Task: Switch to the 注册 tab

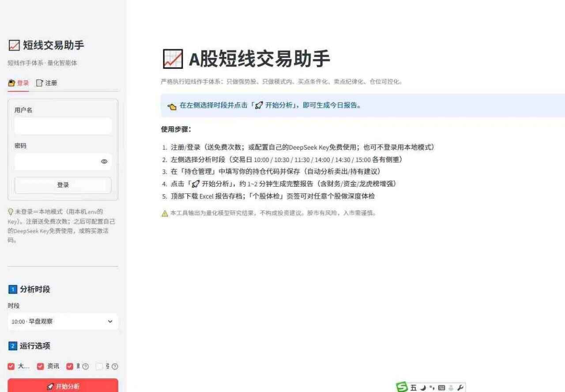Action: click(46, 83)
